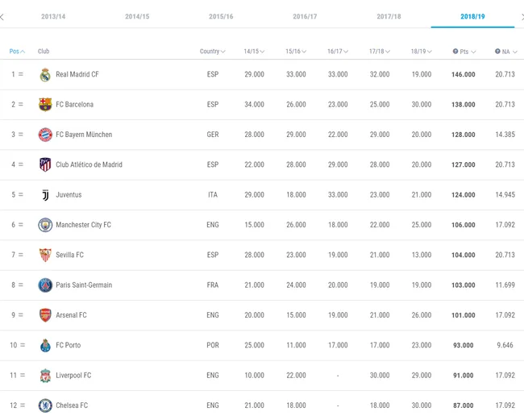Open FC Bayern München club link
The image size is (524, 420).
coord(84,135)
